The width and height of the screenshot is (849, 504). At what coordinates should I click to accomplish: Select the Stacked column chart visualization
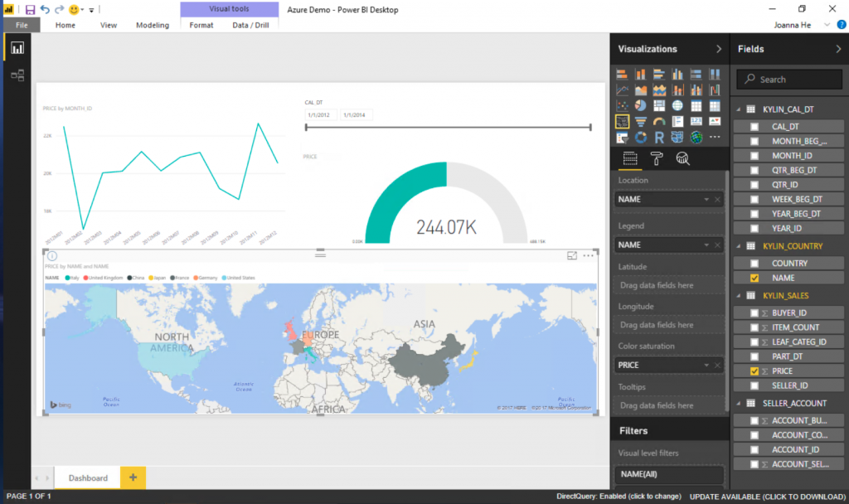coord(641,74)
